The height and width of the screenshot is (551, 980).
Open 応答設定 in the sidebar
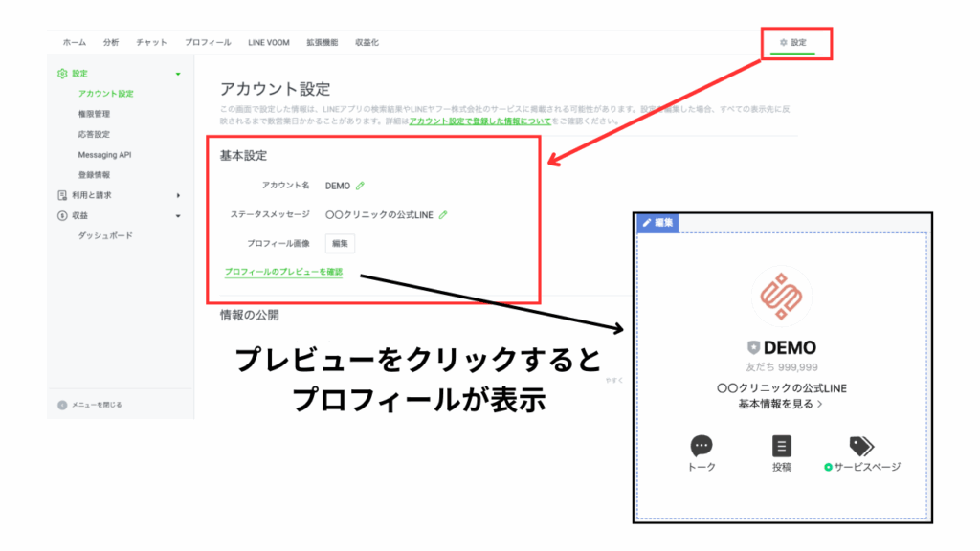tap(94, 134)
